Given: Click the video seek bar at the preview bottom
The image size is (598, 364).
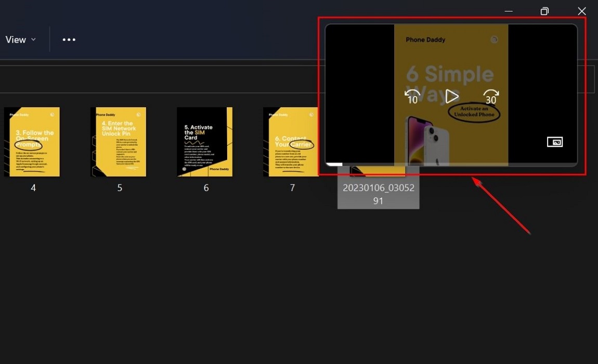Looking at the screenshot, I should tap(450, 163).
